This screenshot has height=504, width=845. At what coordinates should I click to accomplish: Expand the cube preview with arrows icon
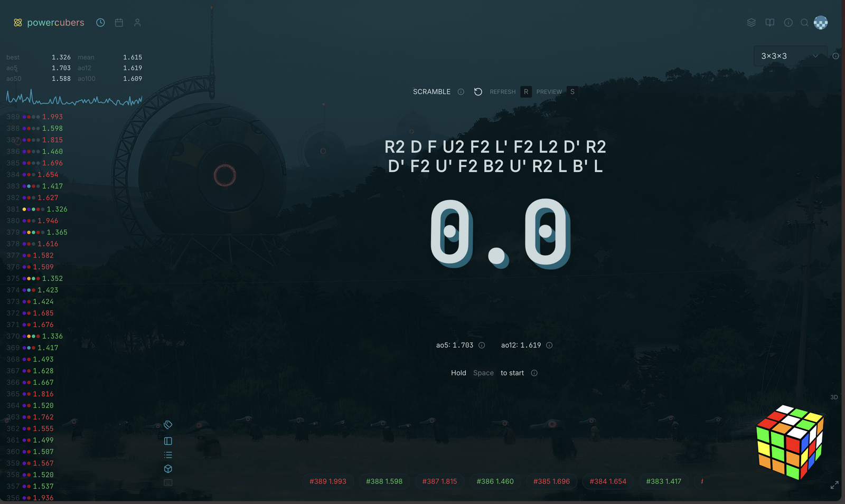834,485
